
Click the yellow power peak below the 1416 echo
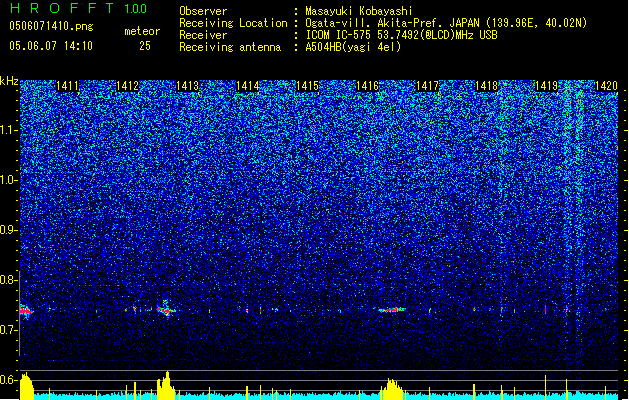click(x=392, y=389)
